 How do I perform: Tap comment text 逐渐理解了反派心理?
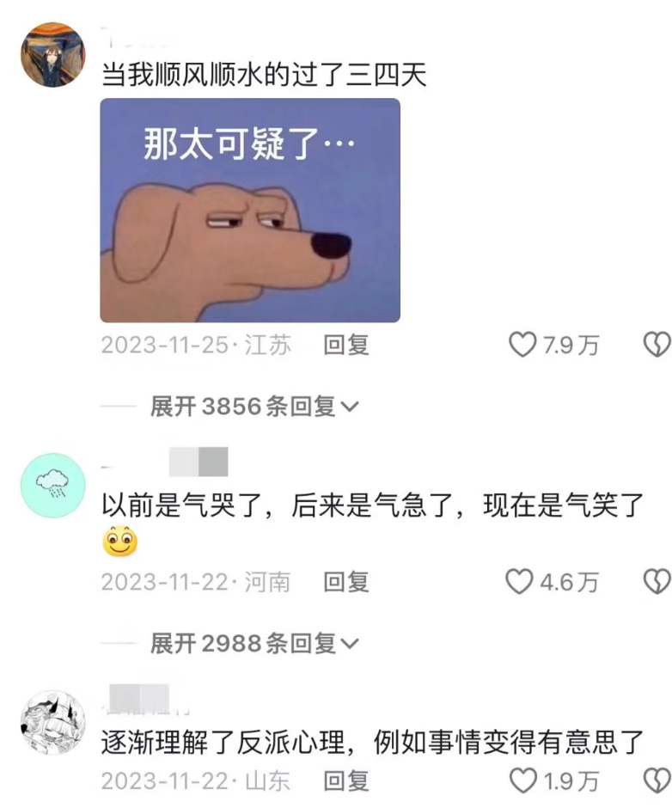point(223,743)
